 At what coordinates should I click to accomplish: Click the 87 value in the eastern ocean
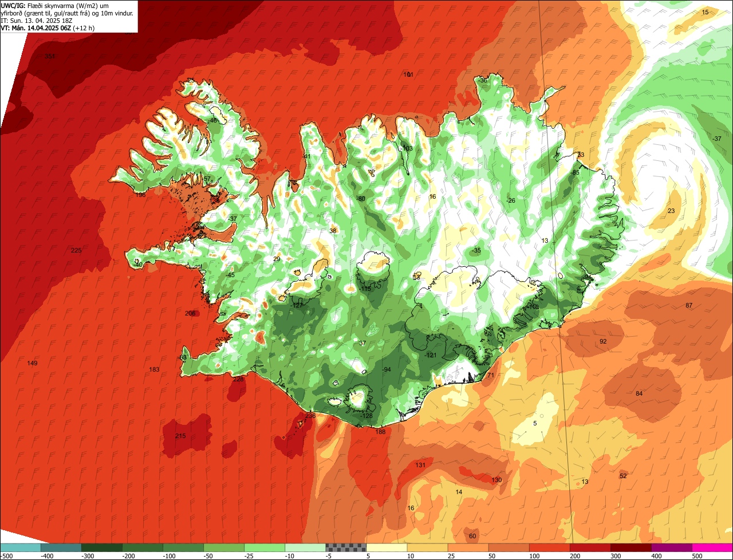[689, 305]
